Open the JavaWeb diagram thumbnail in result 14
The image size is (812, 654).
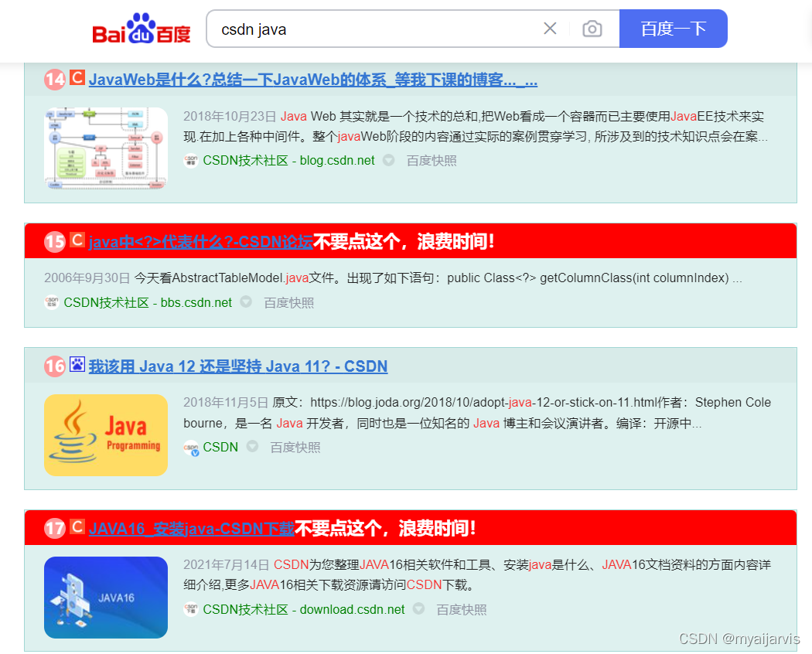point(105,145)
